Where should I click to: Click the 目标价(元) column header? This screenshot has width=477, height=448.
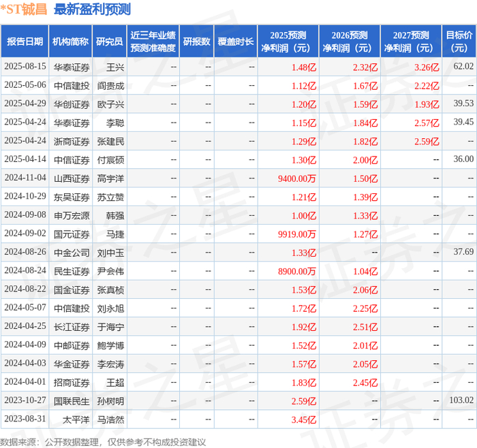point(459,42)
